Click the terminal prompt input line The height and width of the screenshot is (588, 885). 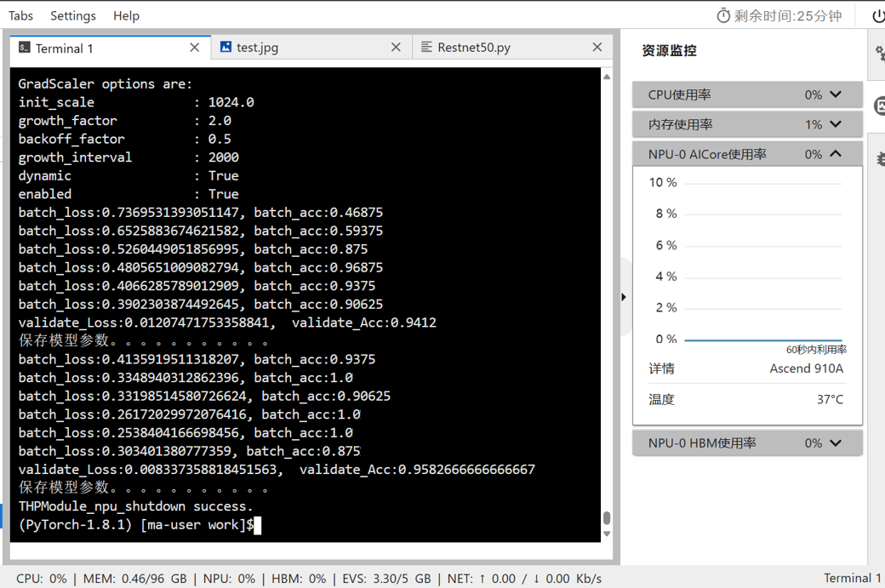(140, 525)
